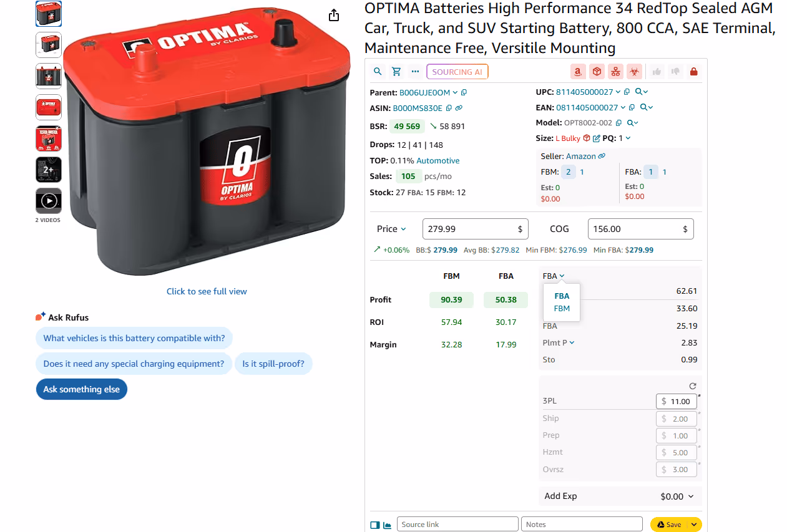Click the search magnifier icon in extension toolbar

click(378, 72)
